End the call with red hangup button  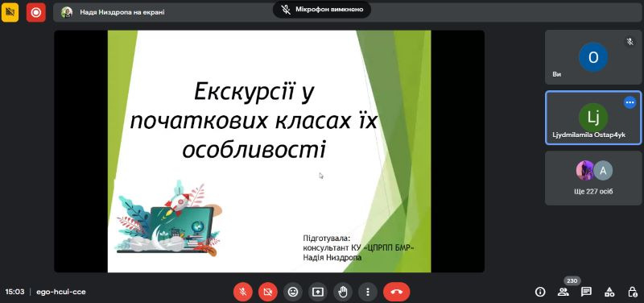396,292
